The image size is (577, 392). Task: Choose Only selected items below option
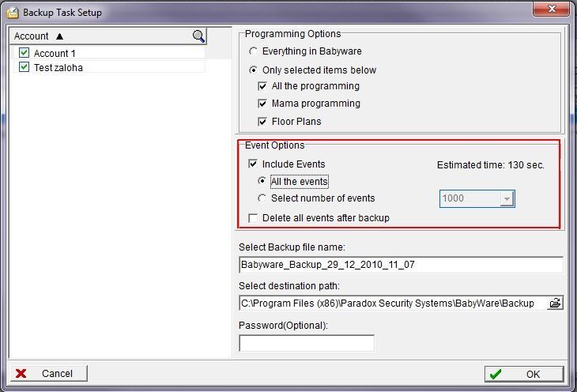[x=253, y=70]
